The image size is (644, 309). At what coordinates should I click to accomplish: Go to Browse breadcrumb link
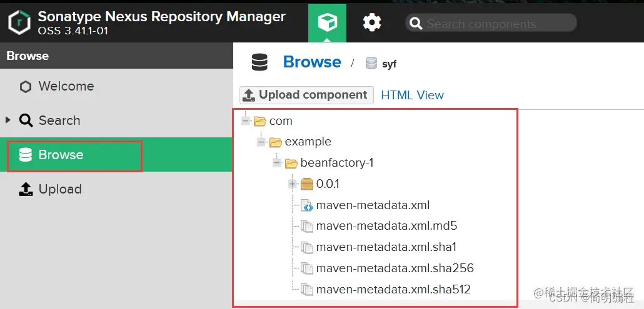(x=312, y=62)
